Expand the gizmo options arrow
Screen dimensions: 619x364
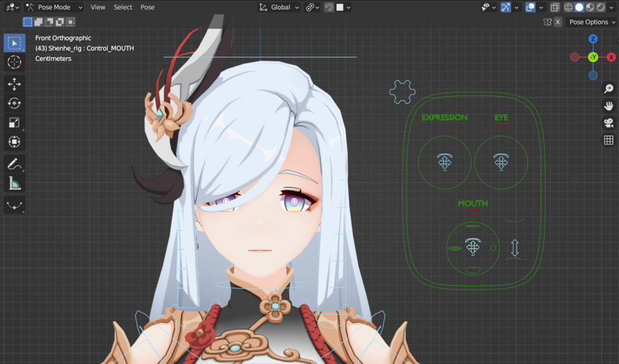[516, 7]
